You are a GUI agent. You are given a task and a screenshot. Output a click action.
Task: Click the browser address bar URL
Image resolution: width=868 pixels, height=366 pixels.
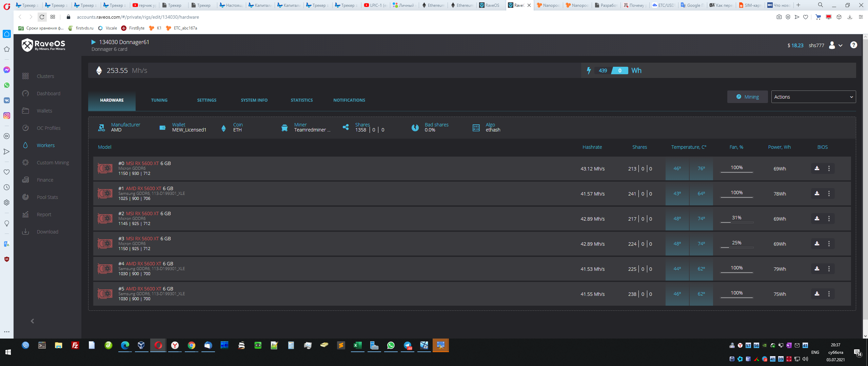point(138,17)
